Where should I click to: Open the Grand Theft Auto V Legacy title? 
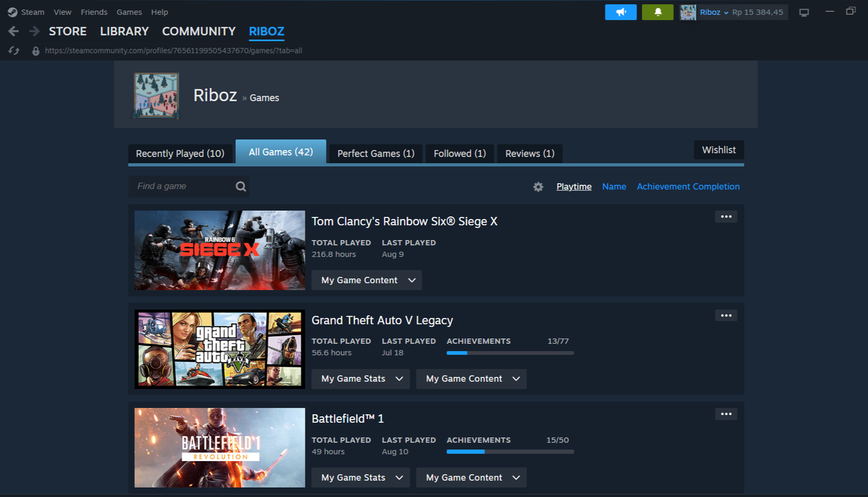click(382, 320)
